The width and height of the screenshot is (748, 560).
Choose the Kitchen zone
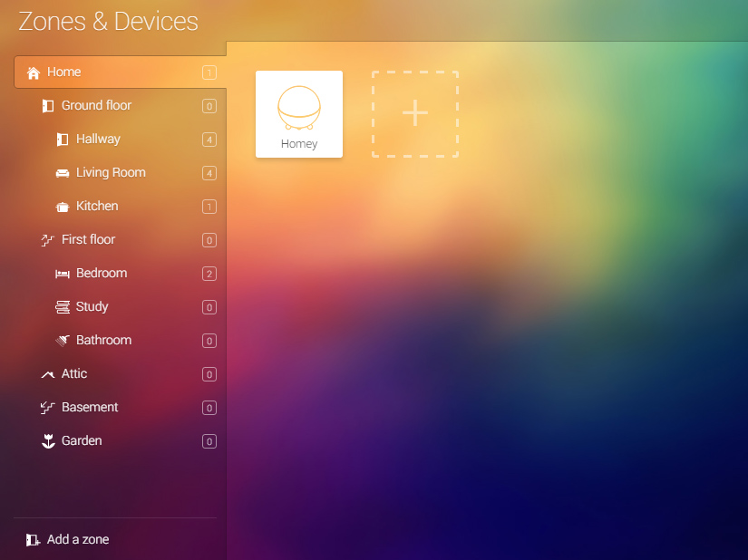tap(121, 207)
